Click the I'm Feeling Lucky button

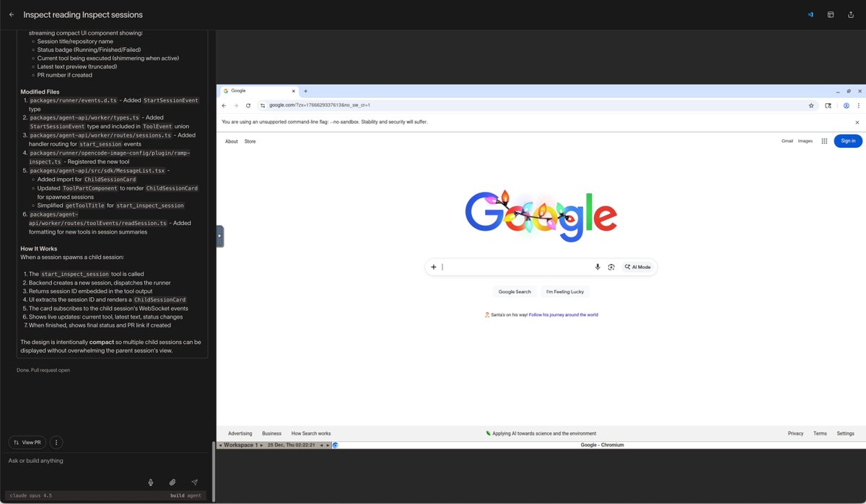coord(565,292)
